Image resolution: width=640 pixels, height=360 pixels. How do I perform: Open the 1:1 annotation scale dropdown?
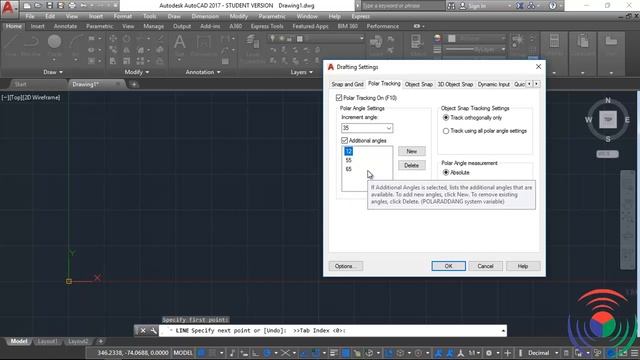pos(475,353)
